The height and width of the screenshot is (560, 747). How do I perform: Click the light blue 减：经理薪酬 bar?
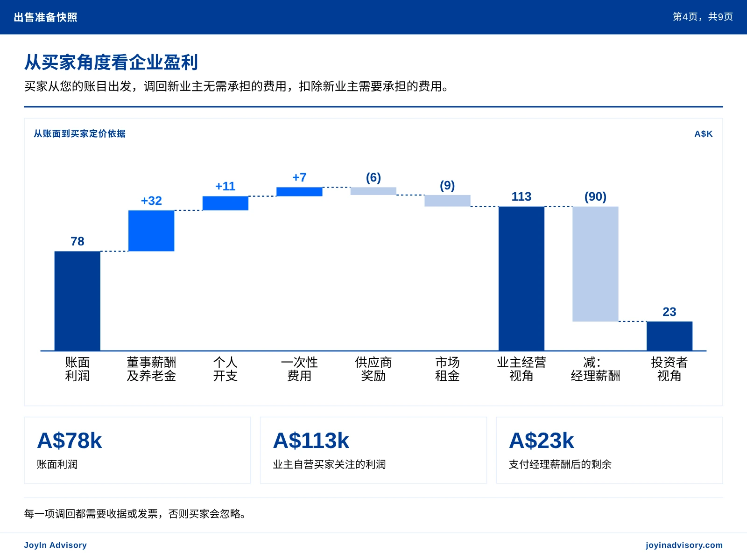595,264
